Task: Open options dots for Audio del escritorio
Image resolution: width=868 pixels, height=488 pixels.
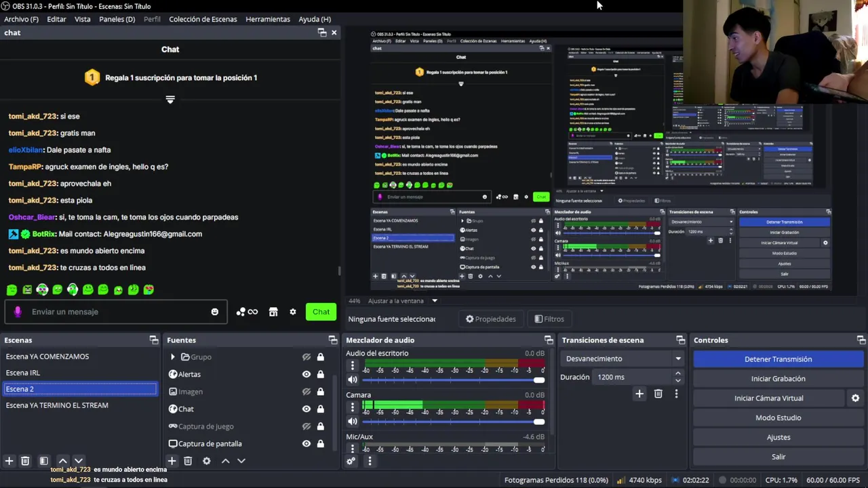Action: pyautogui.click(x=352, y=366)
